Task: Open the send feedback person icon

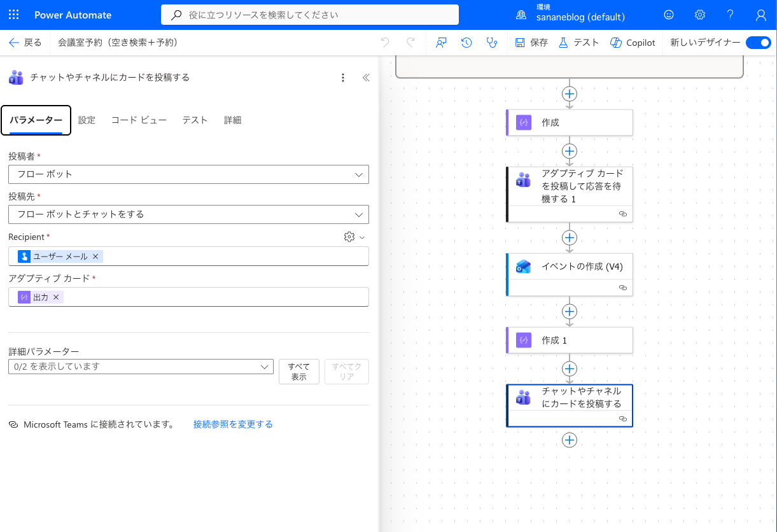Action: tap(441, 43)
